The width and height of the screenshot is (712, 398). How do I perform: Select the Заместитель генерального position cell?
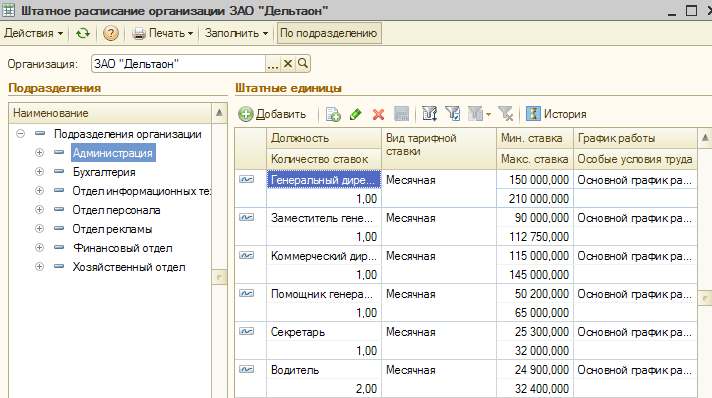324,218
